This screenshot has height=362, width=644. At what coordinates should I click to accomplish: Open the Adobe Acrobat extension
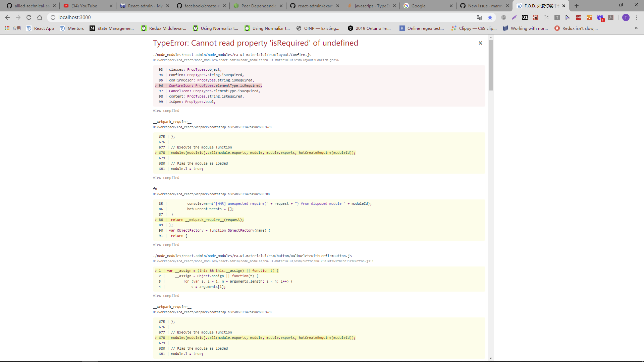(x=611, y=17)
